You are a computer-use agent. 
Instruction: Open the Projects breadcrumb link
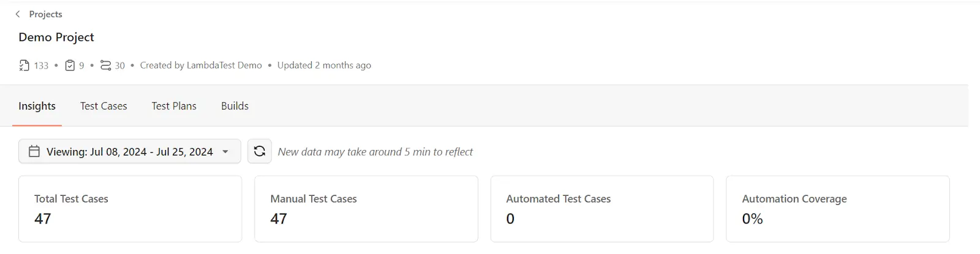[45, 14]
